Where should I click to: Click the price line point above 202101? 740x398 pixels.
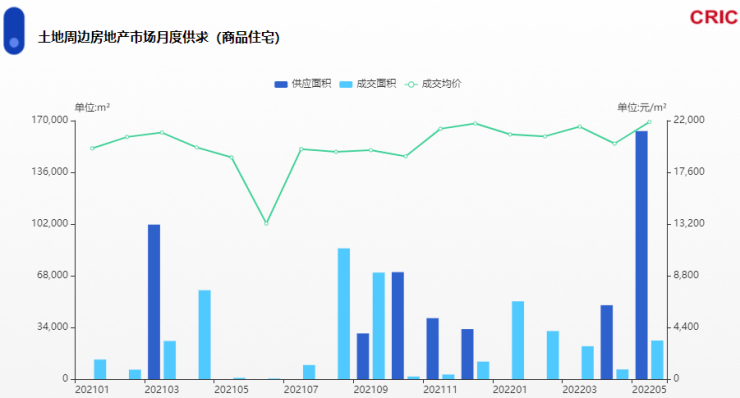(92, 148)
